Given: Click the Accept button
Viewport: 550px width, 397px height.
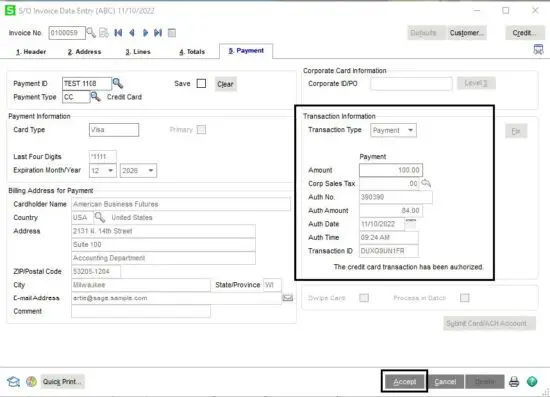Looking at the screenshot, I should coord(405,381).
